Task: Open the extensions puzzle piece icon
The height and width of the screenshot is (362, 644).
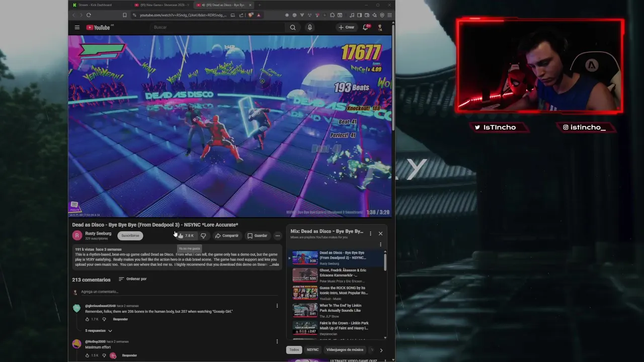Action: pyautogui.click(x=332, y=15)
